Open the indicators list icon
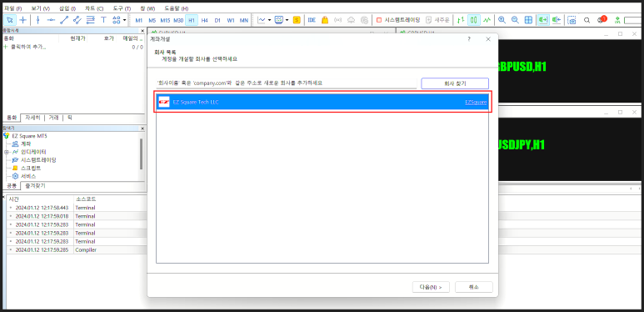Screen dimensions: 644x312 point(262,20)
